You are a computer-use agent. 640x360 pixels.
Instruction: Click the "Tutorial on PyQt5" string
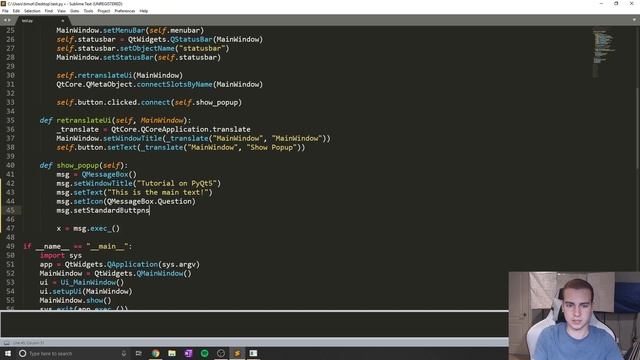pos(179,183)
